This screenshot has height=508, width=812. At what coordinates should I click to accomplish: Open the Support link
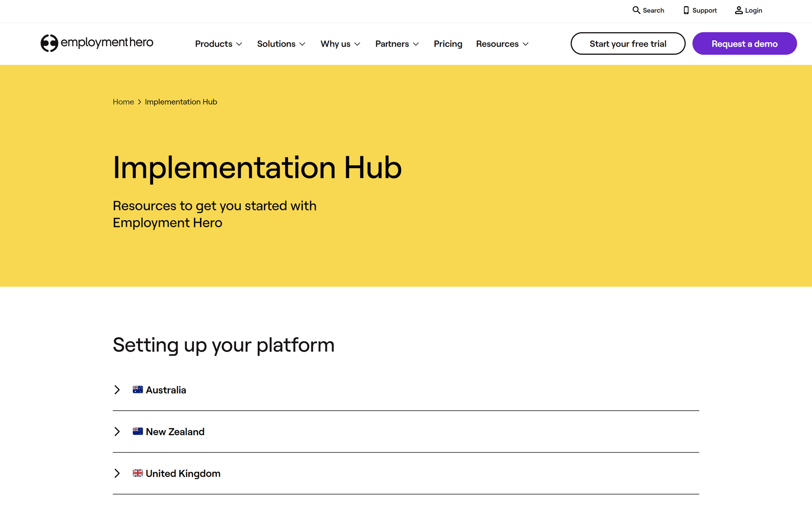click(x=700, y=10)
